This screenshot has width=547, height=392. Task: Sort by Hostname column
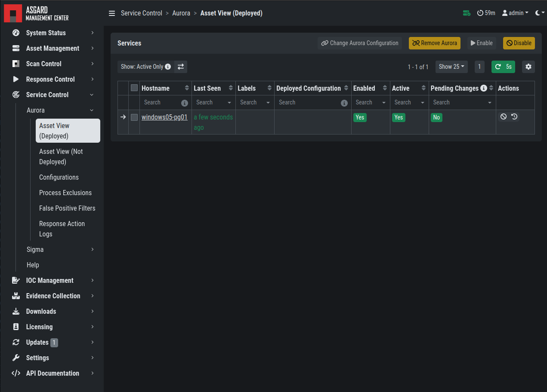(187, 88)
